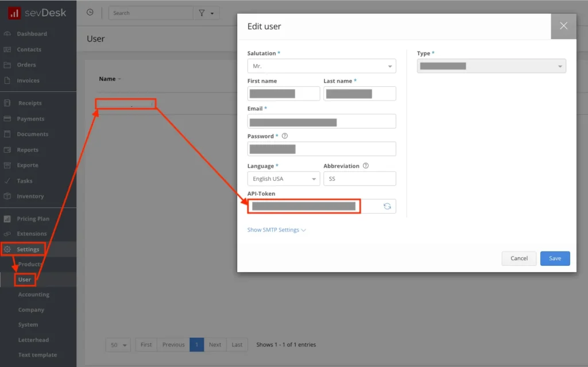Click the regenerate API-Token refresh icon
The height and width of the screenshot is (367, 588).
pos(387,206)
